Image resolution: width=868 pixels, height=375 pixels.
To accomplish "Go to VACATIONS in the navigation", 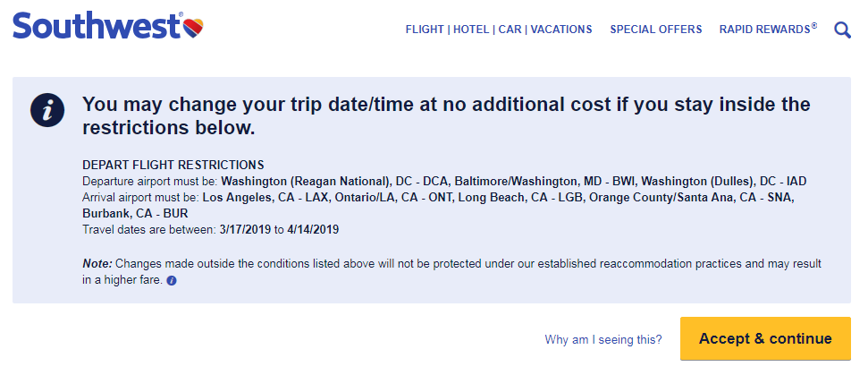I will click(561, 30).
